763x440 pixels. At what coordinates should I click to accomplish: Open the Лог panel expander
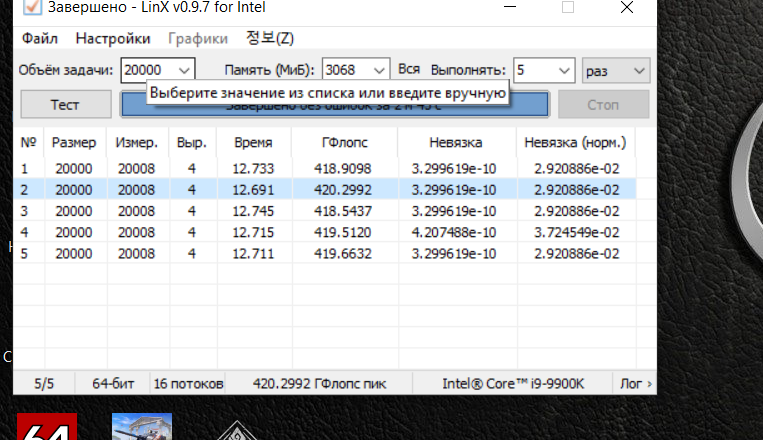pyautogui.click(x=636, y=384)
